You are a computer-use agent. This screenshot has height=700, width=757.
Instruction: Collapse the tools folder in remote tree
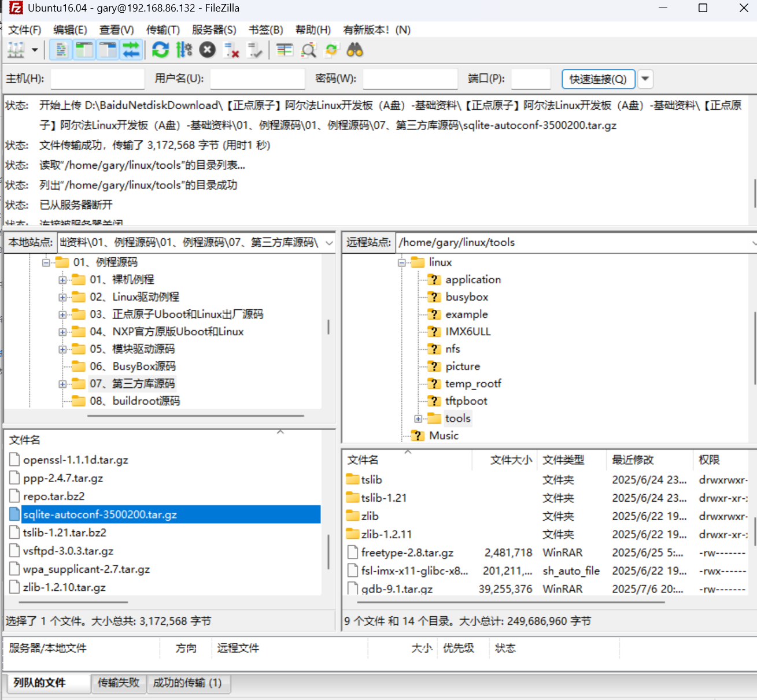tap(418, 418)
